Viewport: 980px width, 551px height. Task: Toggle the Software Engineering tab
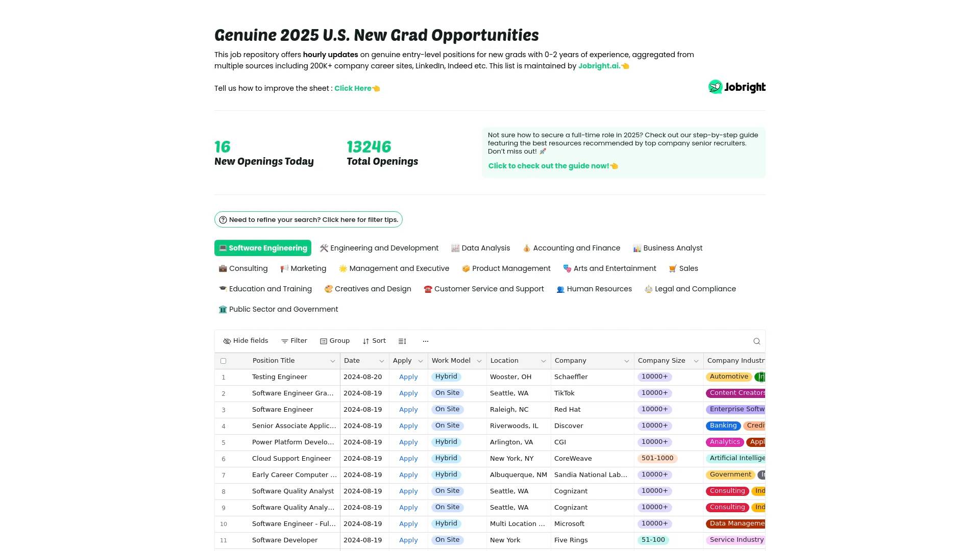click(x=262, y=247)
